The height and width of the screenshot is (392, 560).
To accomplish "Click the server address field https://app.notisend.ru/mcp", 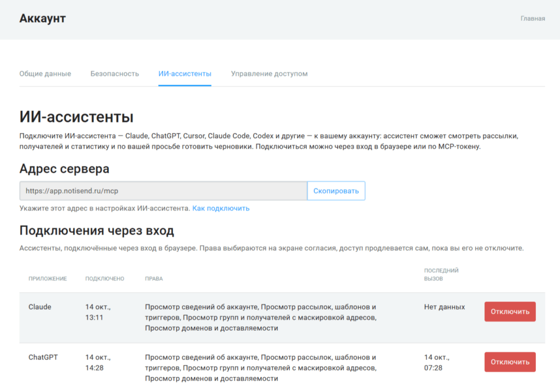I will coord(163,191).
